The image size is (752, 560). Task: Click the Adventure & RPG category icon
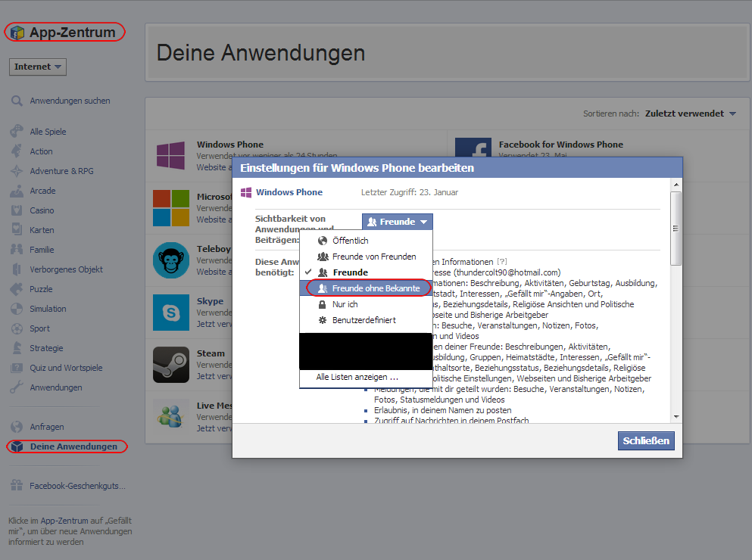pos(17,171)
